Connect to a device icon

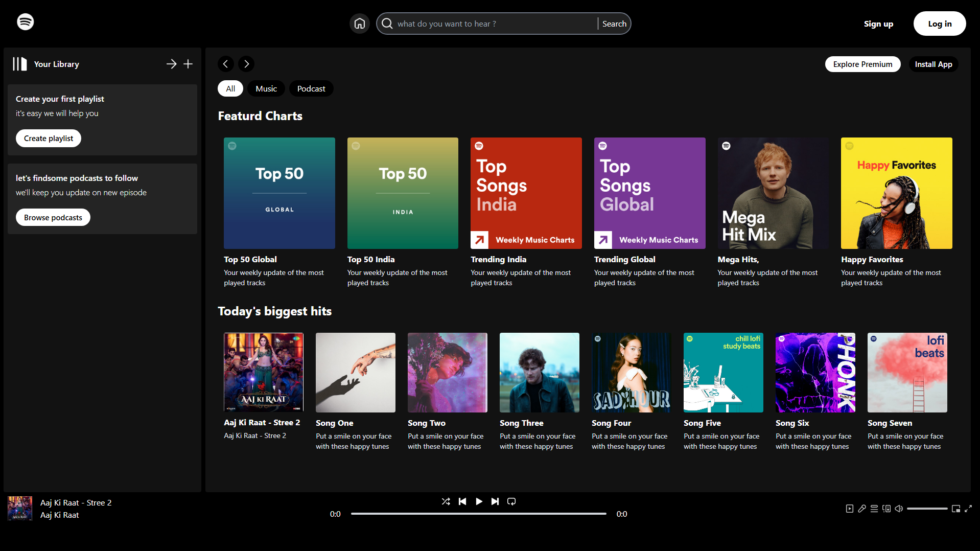coord(886,509)
